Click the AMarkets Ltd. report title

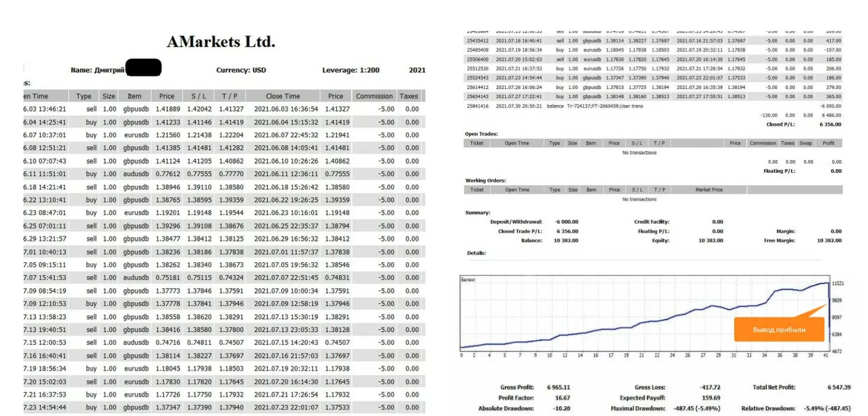click(221, 42)
